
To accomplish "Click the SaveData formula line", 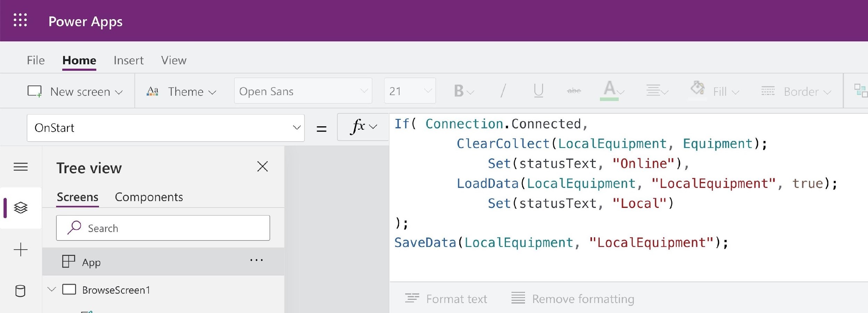I will coord(561,243).
